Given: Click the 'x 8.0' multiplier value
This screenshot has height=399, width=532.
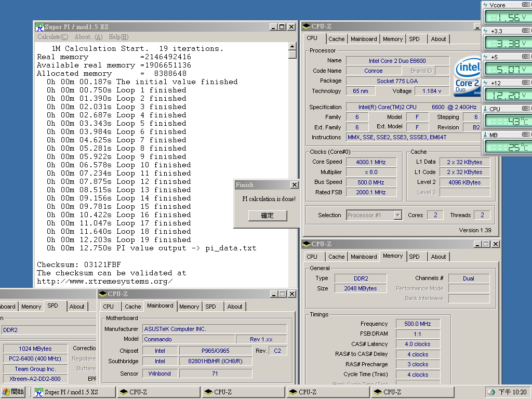Looking at the screenshot, I should pos(371,172).
